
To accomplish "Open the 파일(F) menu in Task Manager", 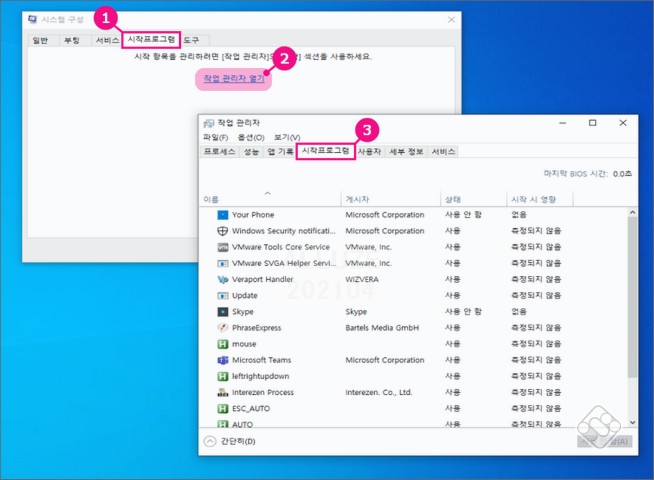I will click(x=215, y=137).
